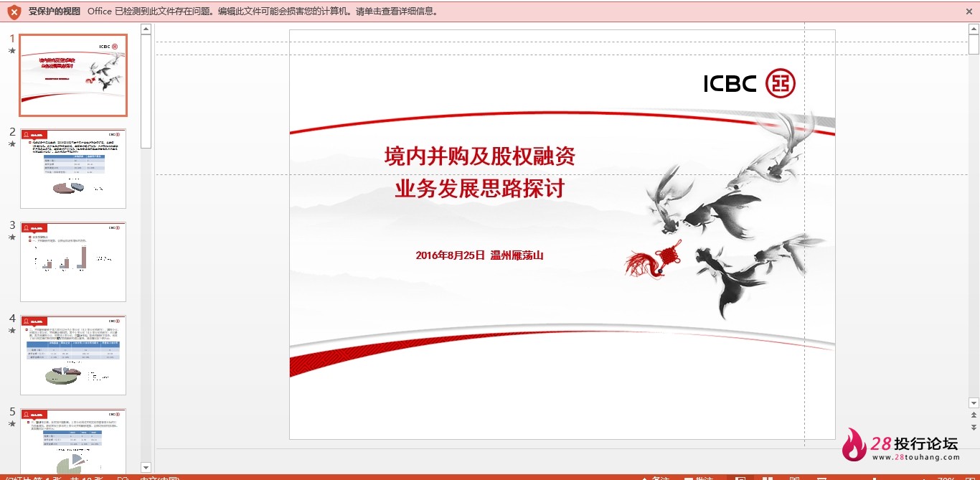The image size is (980, 480).
Task: Click slide number 1 in the thumbnail pane
Action: tap(12, 39)
